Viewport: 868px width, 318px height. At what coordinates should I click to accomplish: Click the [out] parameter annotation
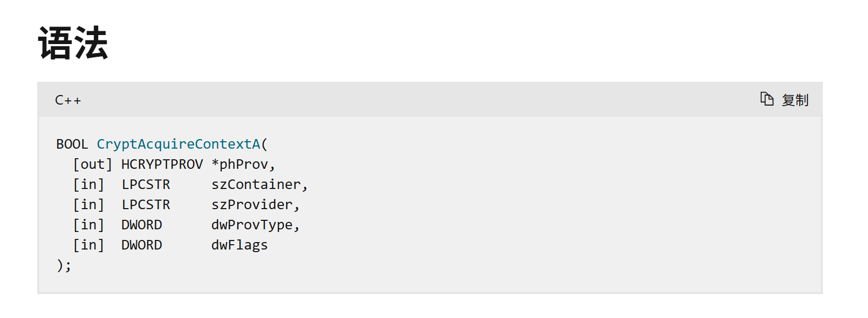pos(93,165)
